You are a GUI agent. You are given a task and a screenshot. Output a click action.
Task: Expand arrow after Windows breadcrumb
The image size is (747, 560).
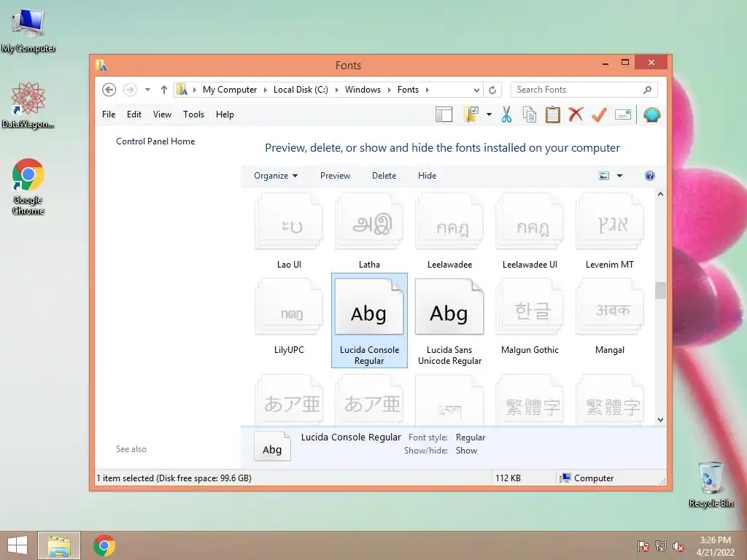[389, 90]
